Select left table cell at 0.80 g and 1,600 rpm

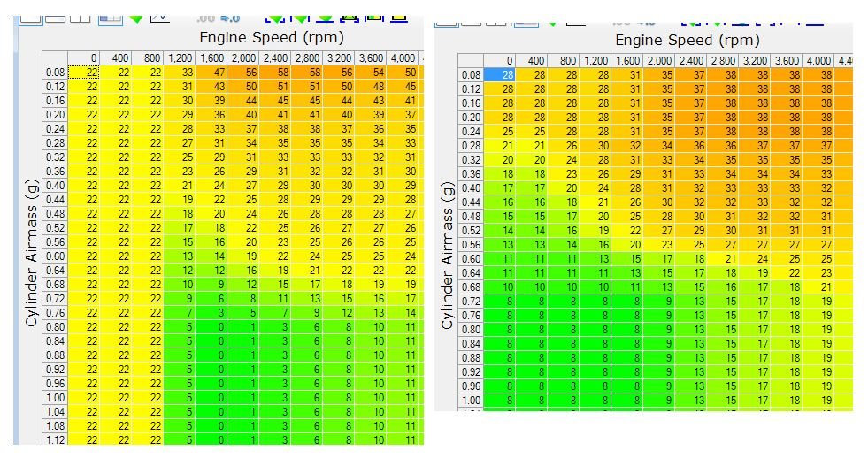point(211,327)
